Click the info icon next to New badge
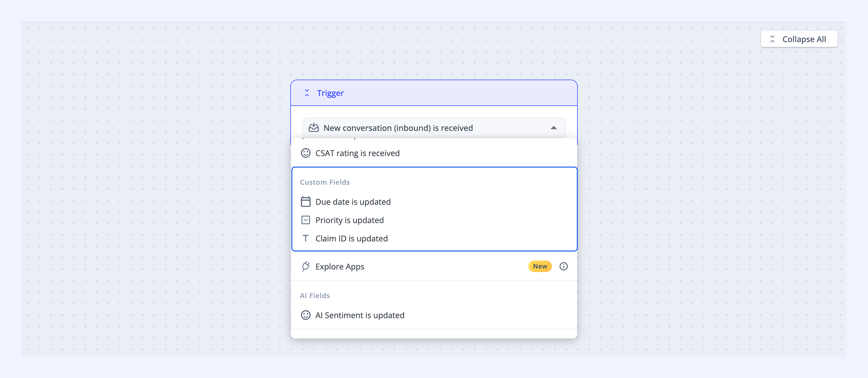This screenshot has width=868, height=378. [563, 266]
